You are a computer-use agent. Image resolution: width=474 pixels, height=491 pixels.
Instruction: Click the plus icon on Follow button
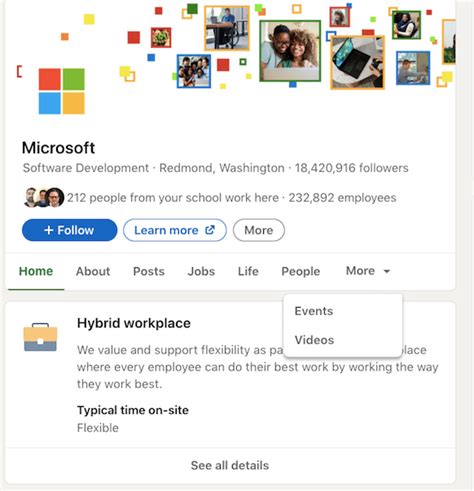[x=49, y=230]
